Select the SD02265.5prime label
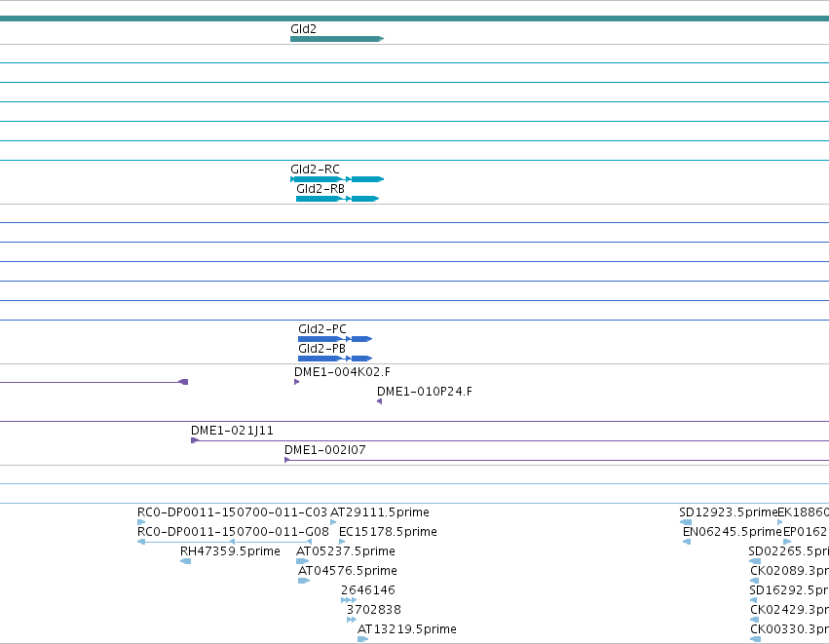This screenshot has width=829, height=644. coord(789,551)
